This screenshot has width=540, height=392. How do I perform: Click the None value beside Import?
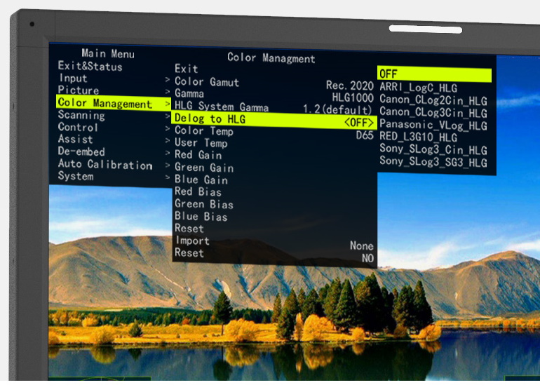pos(362,245)
